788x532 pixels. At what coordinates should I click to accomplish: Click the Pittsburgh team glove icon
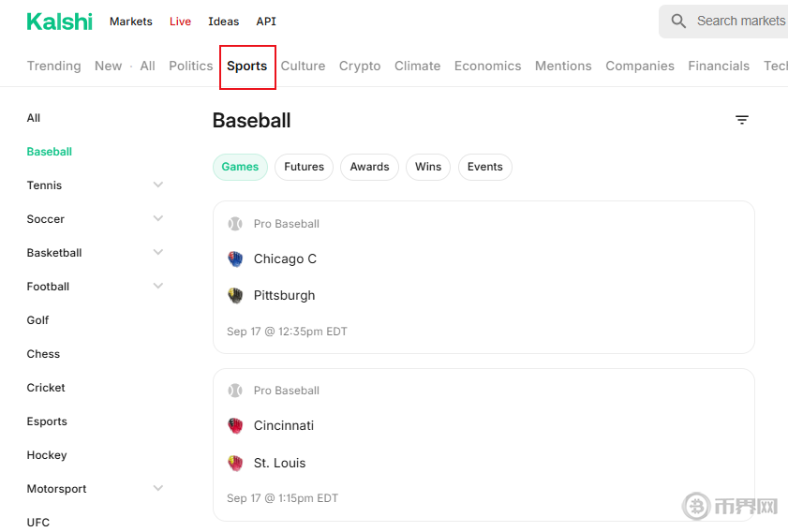tap(235, 295)
